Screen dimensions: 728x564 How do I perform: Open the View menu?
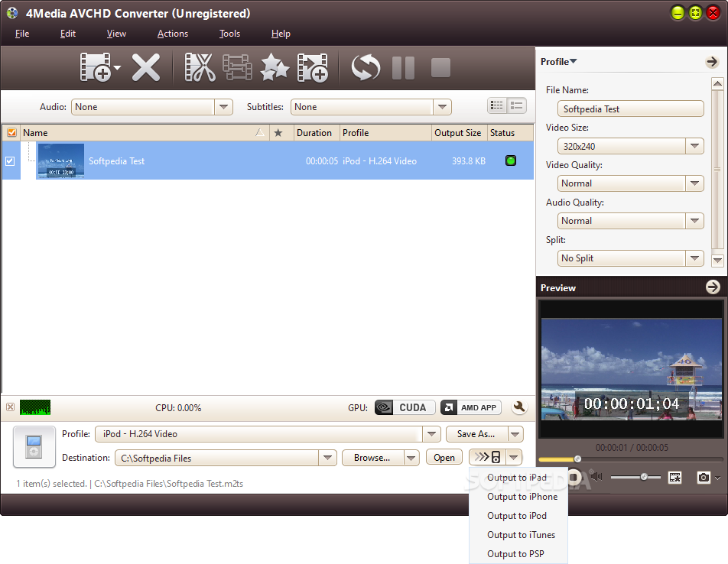tap(116, 34)
